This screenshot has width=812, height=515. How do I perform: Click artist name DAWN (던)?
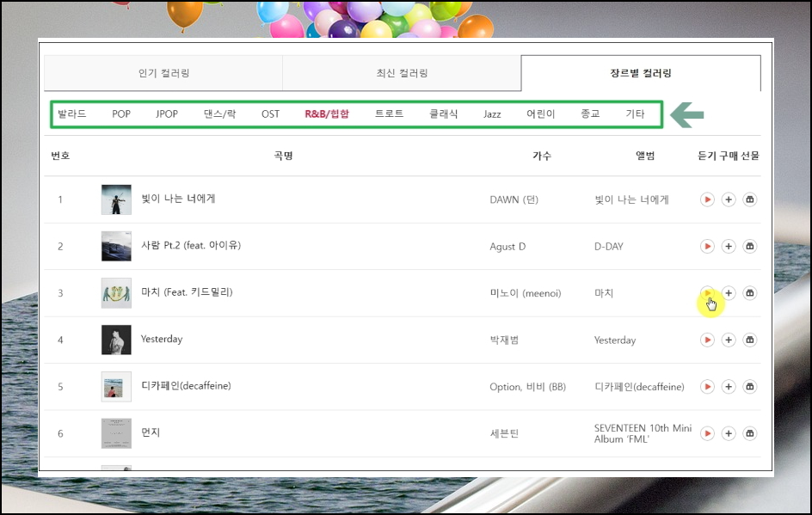tap(514, 199)
